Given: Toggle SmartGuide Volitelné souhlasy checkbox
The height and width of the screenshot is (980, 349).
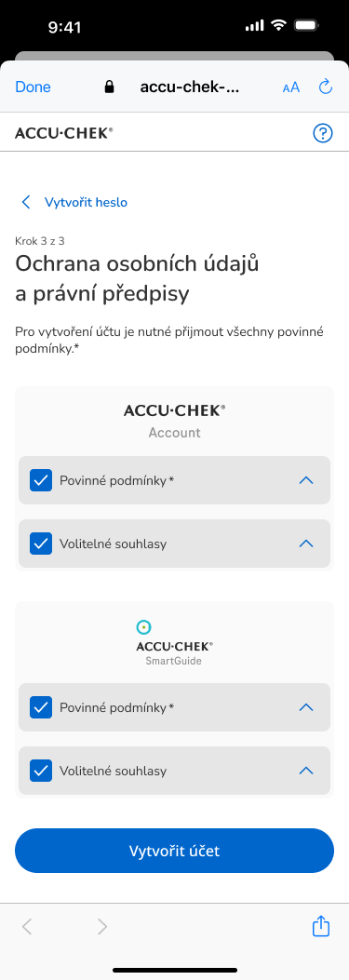Looking at the screenshot, I should point(41,771).
